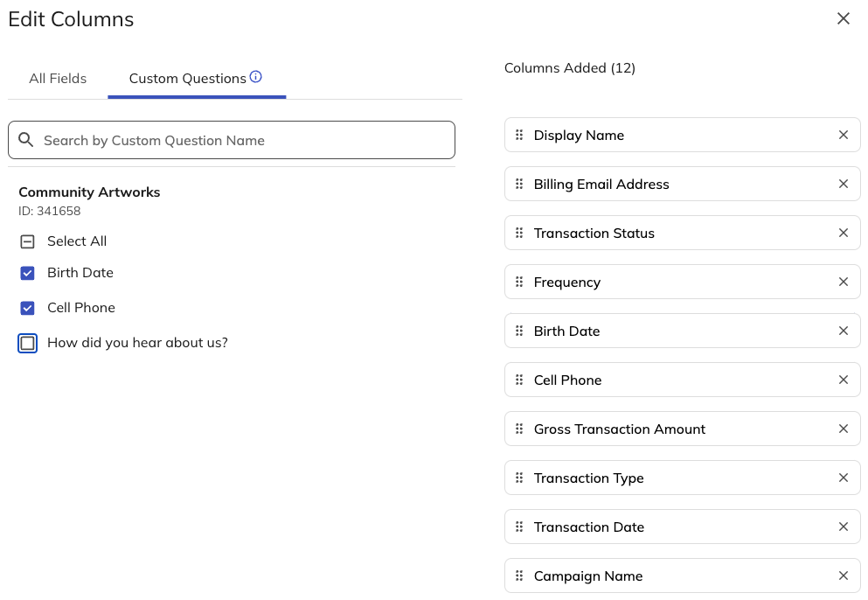Screen dimensions: 868x600
Task: Click the Campaign Name column label
Action: [588, 576]
